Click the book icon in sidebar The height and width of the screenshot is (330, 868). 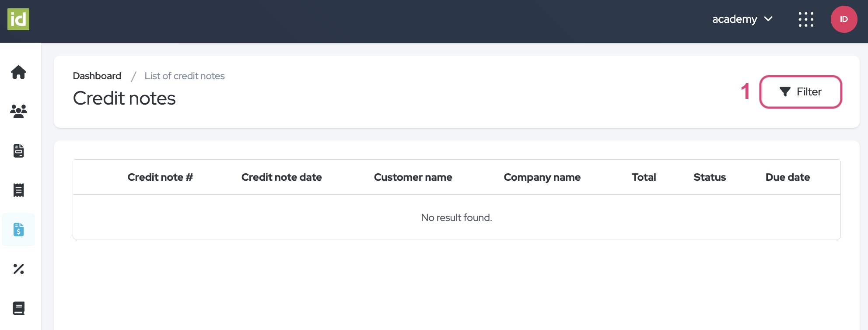tap(18, 308)
